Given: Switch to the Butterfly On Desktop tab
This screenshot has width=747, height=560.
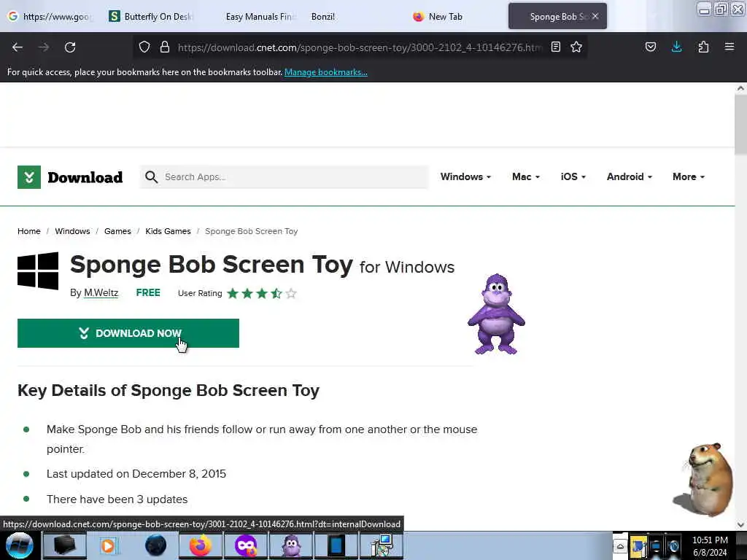Looking at the screenshot, I should pyautogui.click(x=151, y=16).
